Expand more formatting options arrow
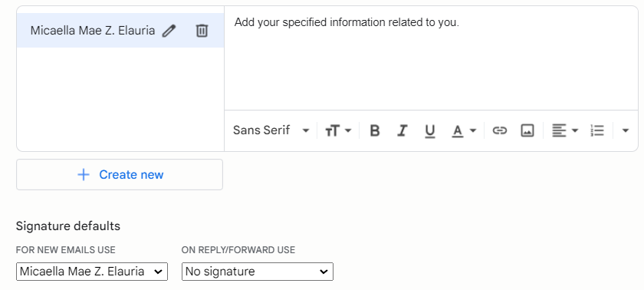Image resolution: width=644 pixels, height=290 pixels. click(x=625, y=130)
